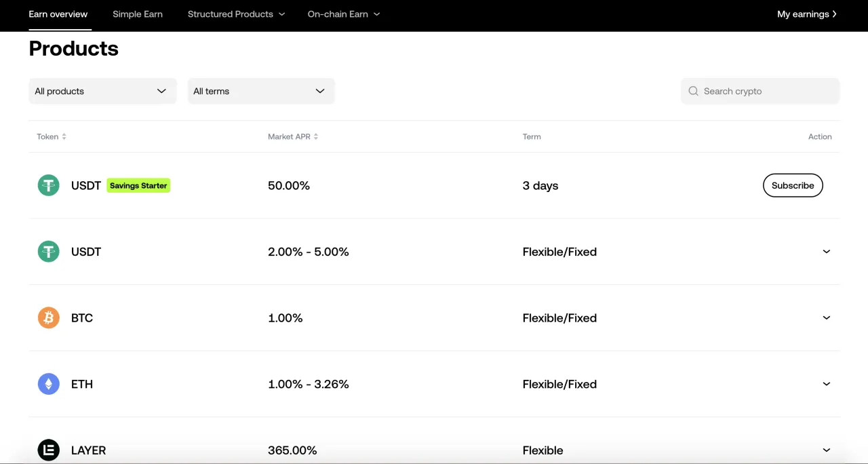The image size is (868, 464).
Task: Expand the LAYER row chevron
Action: coord(826,450)
